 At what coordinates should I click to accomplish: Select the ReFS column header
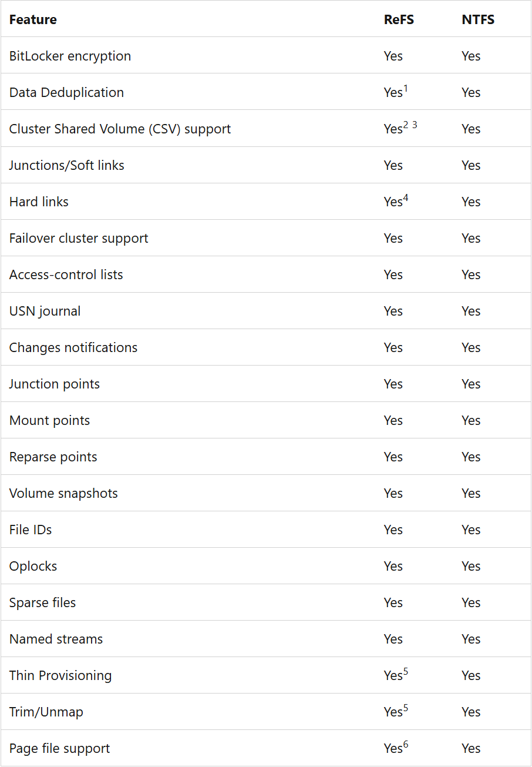[x=399, y=19]
